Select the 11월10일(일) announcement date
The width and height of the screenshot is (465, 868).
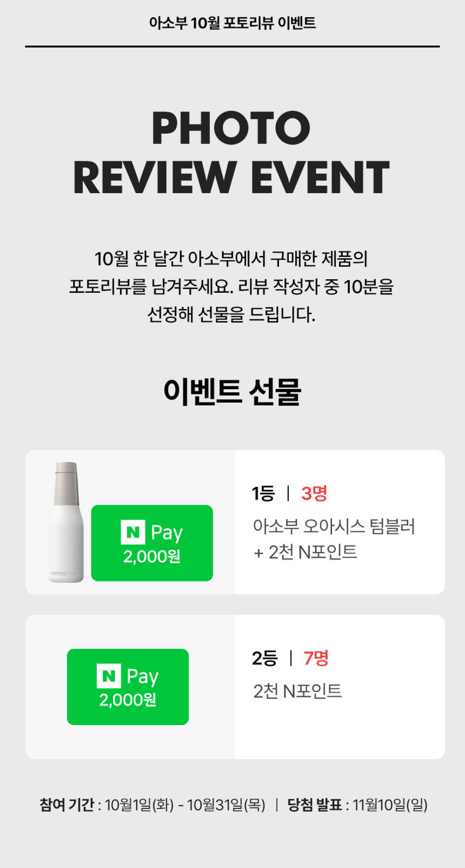pyautogui.click(x=390, y=805)
